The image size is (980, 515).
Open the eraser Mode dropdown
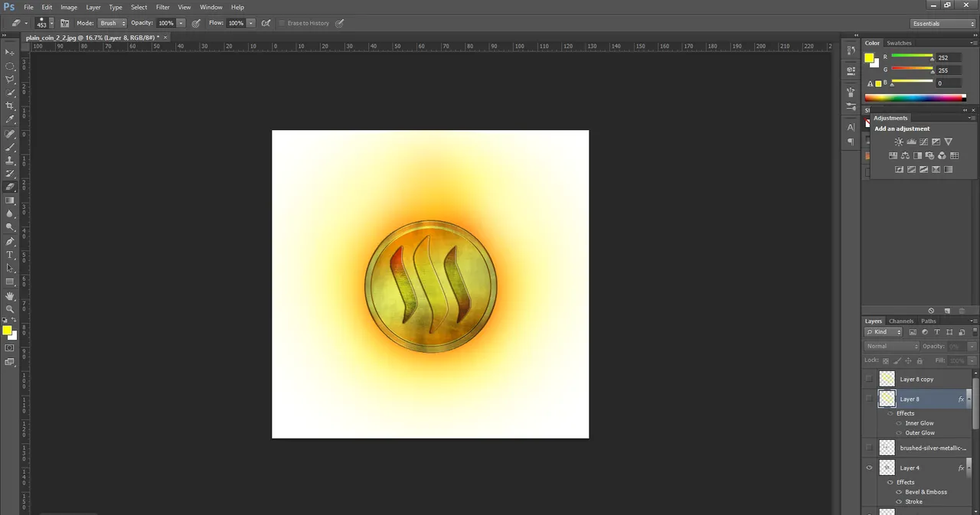(112, 23)
